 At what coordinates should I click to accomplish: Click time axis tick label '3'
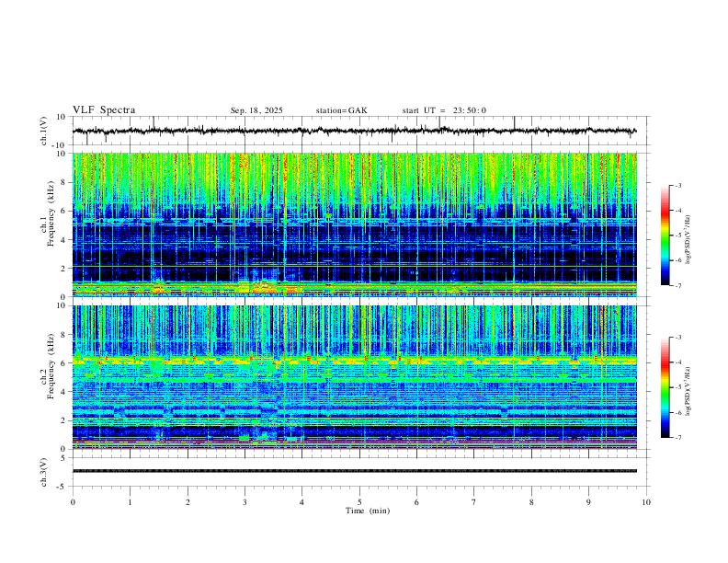245,502
